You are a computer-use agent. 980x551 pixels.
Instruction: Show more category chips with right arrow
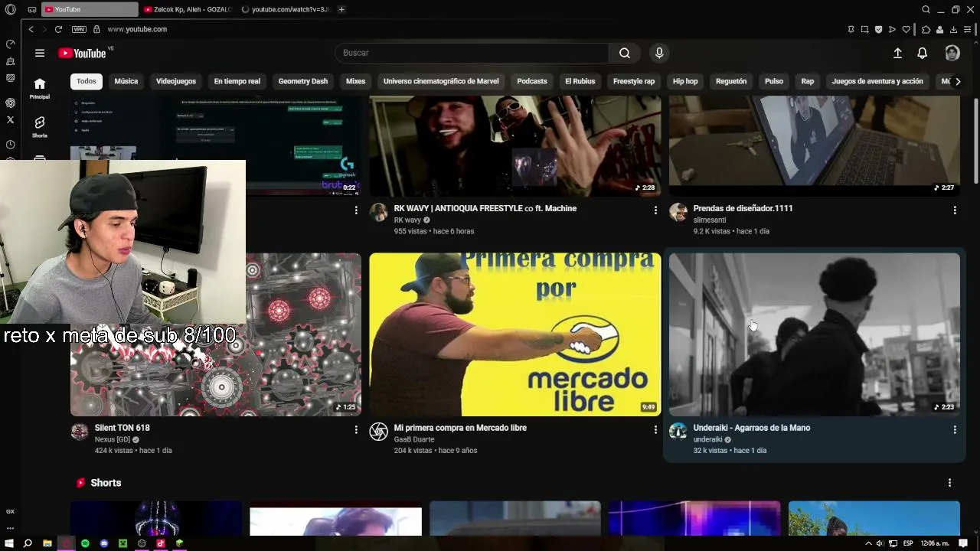coord(957,81)
